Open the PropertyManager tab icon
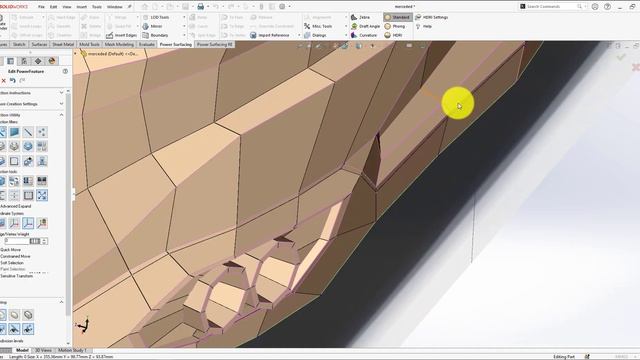The height and width of the screenshot is (360, 640). (x=11, y=61)
